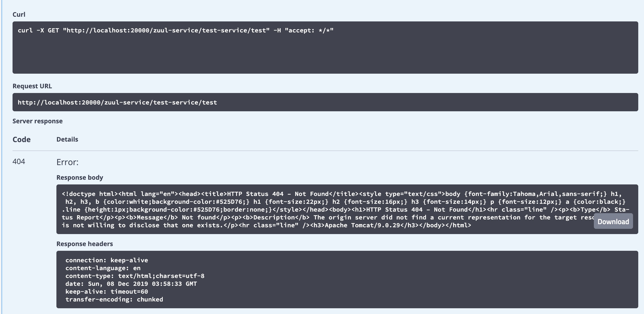This screenshot has width=644, height=314.
Task: Click the Apache Tomcat/9.0.29 text in body
Action: point(362,225)
